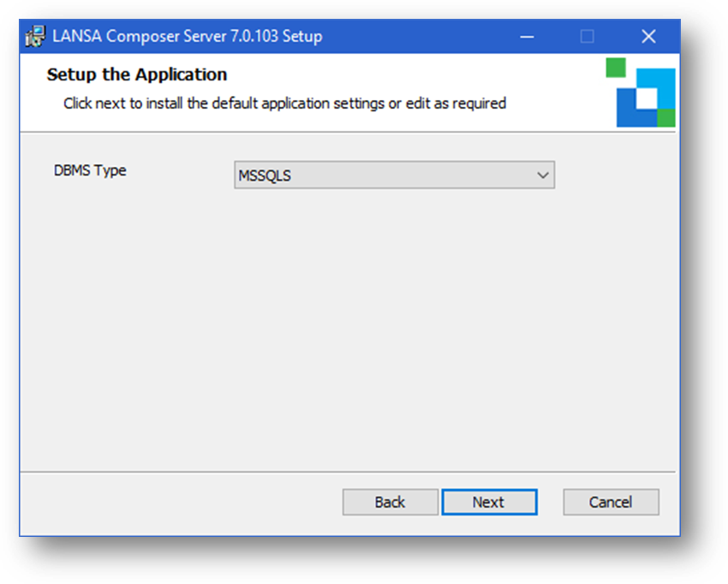Screen dimensions: 728x584
Task: Click the 'DBMS Type' label
Action: [x=90, y=170]
